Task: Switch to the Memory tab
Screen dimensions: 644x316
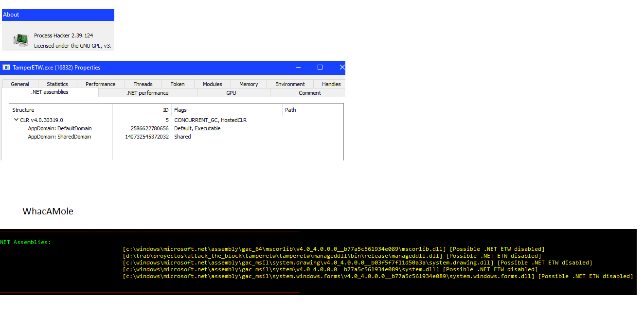Action: 248,84
